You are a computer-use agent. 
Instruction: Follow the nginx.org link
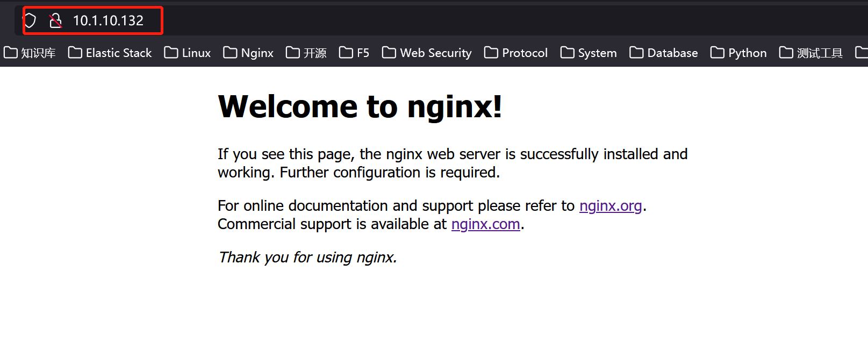611,206
